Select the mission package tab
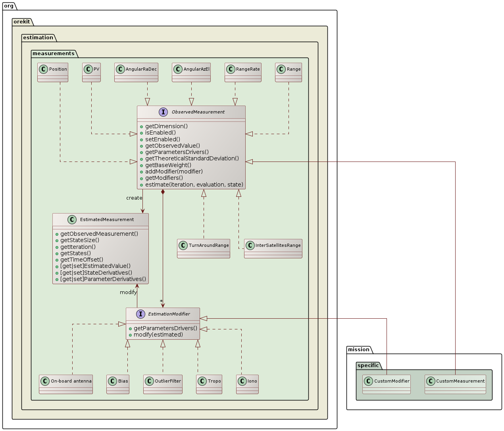Screen dimensions: 504x431 [x=359, y=350]
